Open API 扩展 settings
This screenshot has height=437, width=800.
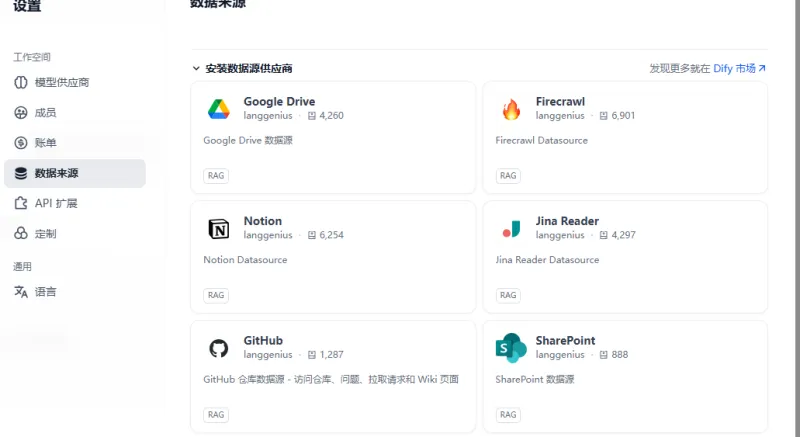[x=75, y=203]
